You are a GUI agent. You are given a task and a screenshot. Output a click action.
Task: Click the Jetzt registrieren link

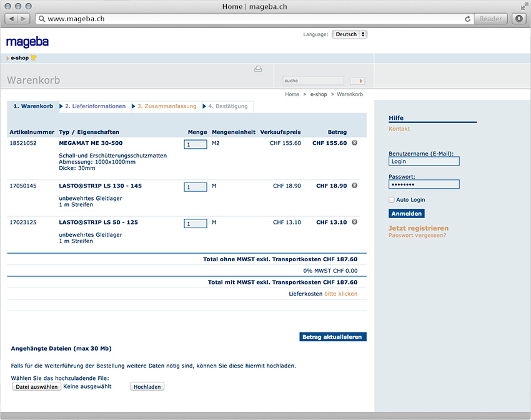419,228
